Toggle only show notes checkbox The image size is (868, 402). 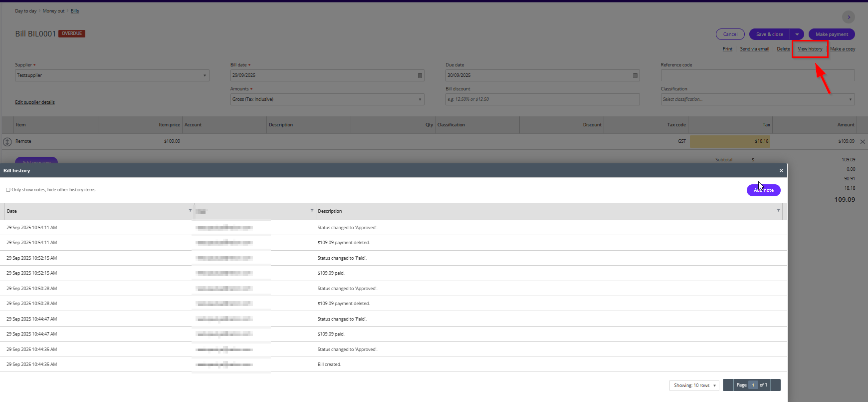(x=8, y=190)
